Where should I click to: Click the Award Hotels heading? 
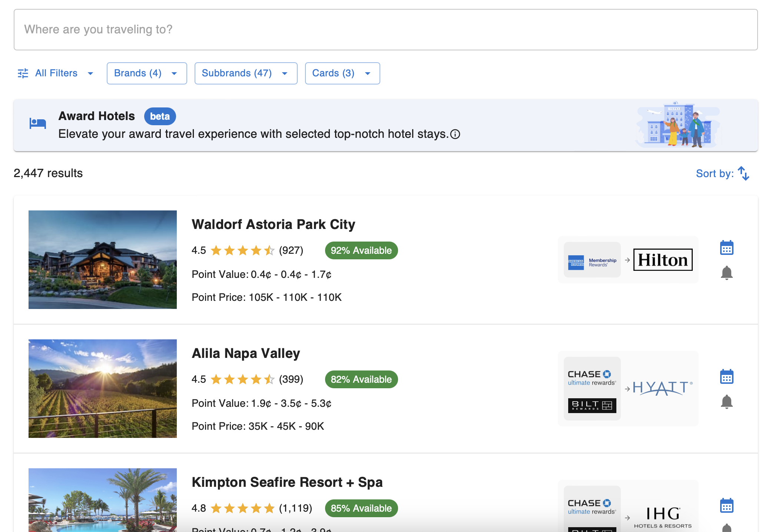pyautogui.click(x=97, y=116)
